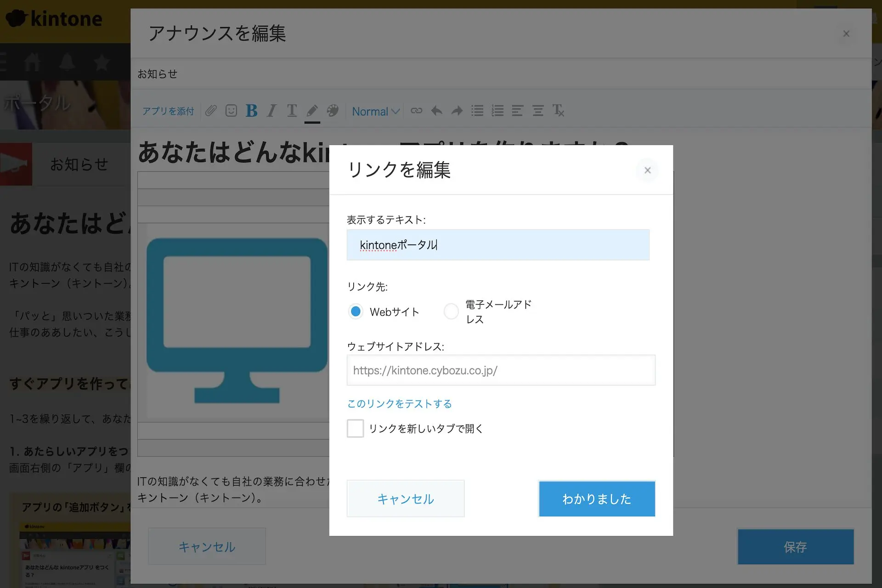The image size is (882, 588).
Task: Insert a bulleted list
Action: tap(477, 111)
